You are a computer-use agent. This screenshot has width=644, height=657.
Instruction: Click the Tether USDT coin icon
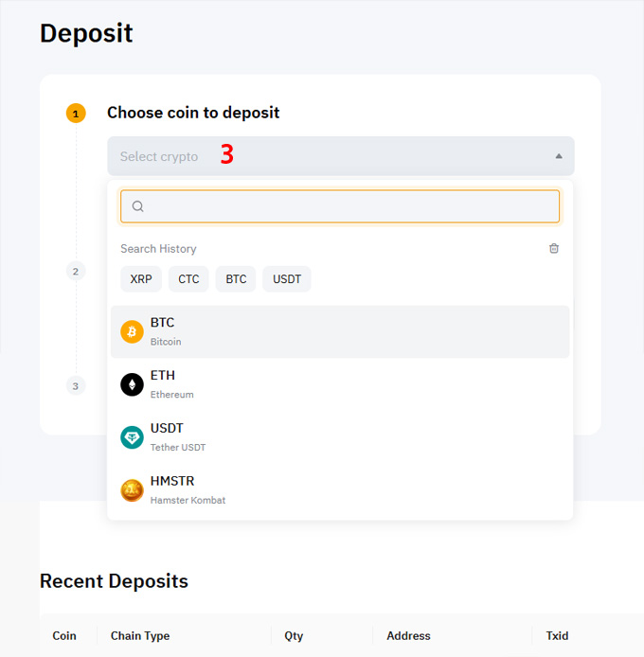(132, 437)
